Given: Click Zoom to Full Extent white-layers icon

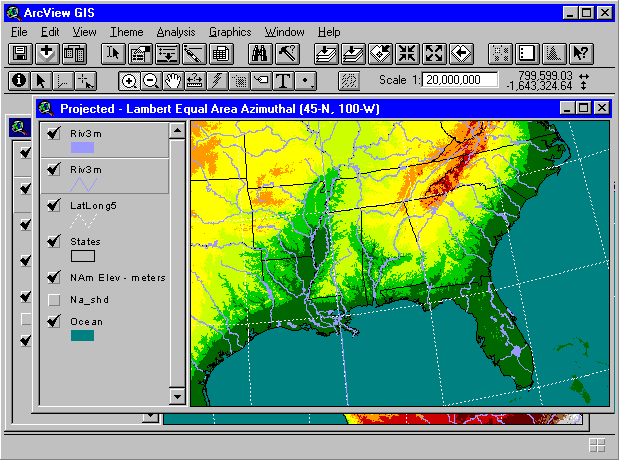Looking at the screenshot, I should (326, 54).
